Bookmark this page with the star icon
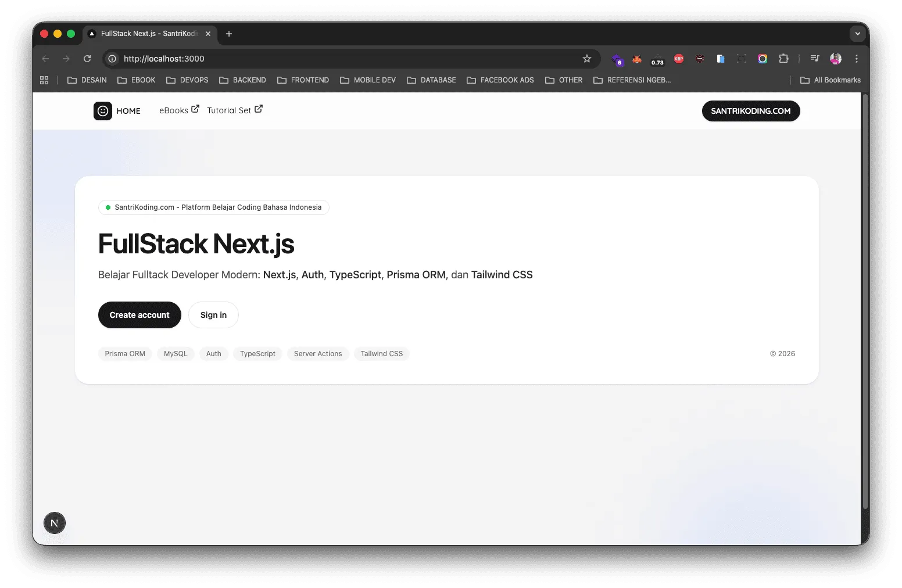The width and height of the screenshot is (902, 588). [587, 59]
